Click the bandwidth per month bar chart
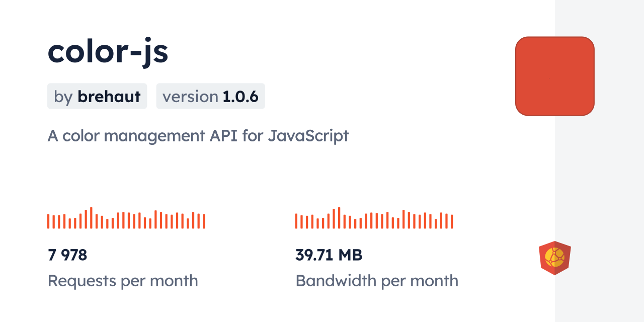Screen dimensions: 644x322 (374, 218)
